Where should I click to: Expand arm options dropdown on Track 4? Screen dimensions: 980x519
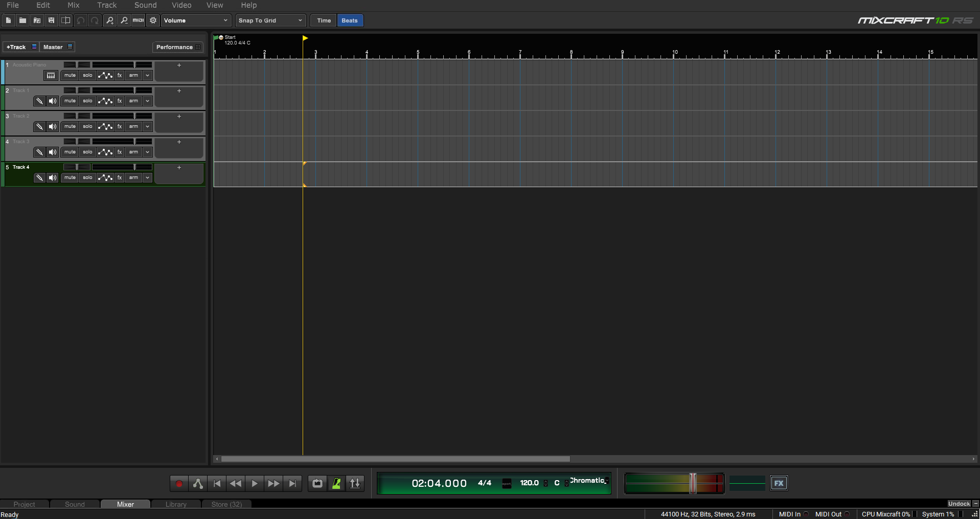coord(148,177)
